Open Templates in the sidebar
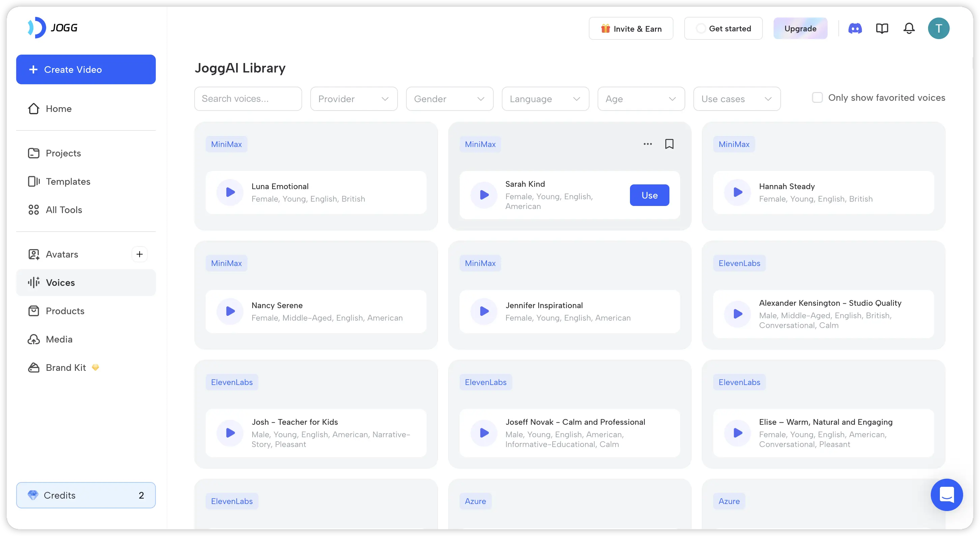Image resolution: width=980 pixels, height=536 pixels. 86,181
